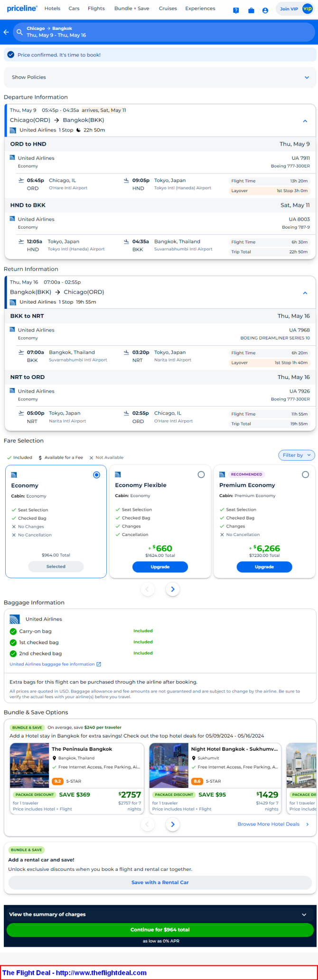Click the +$660 upgrade price

click(160, 548)
